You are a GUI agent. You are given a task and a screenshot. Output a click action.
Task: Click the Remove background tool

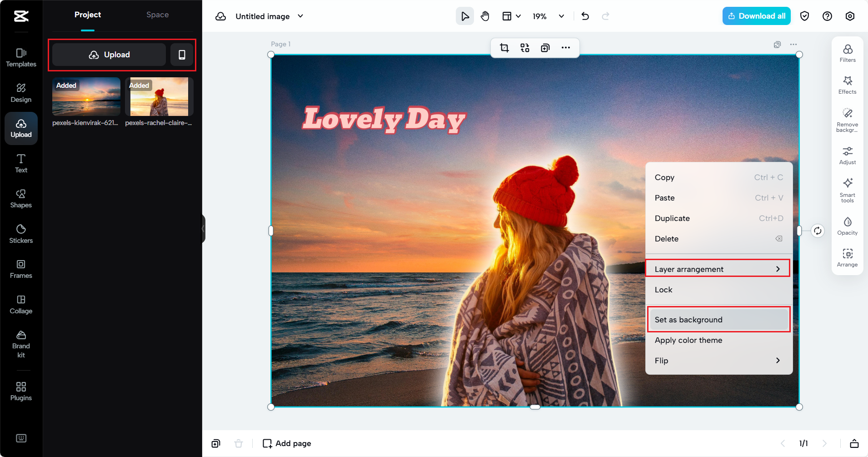click(847, 120)
